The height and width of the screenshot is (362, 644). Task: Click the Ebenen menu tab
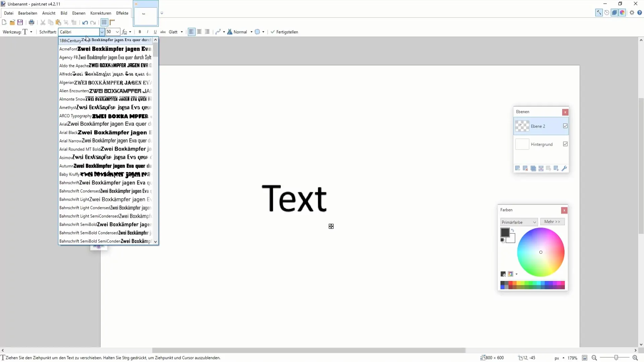(x=79, y=13)
